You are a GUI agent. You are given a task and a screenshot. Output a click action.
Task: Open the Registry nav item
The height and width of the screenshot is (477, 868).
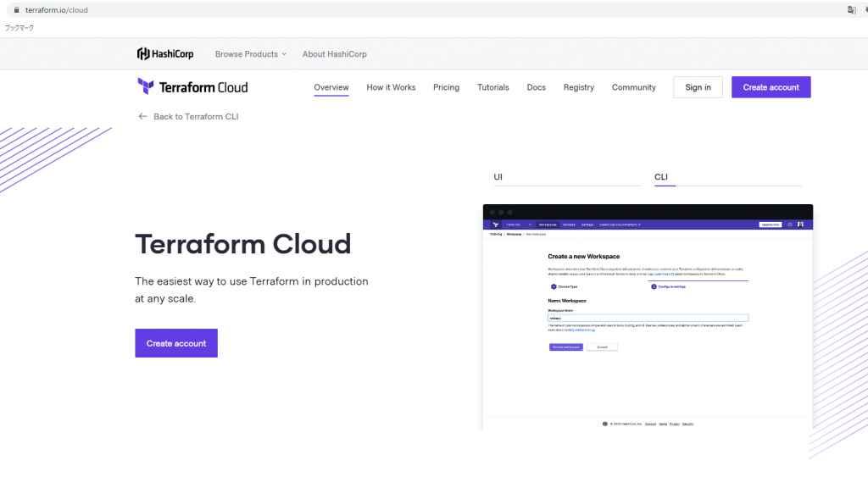(x=578, y=87)
